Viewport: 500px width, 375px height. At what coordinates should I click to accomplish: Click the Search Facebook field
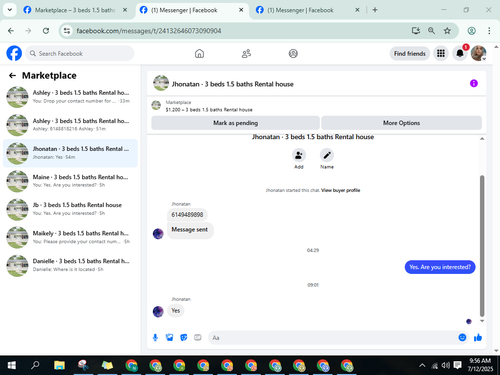pyautogui.click(x=80, y=53)
